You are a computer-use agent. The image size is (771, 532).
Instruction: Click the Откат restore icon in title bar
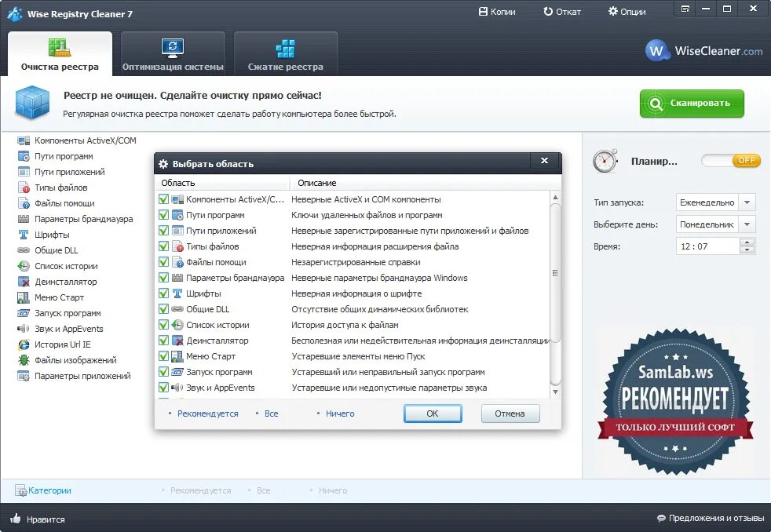point(548,11)
